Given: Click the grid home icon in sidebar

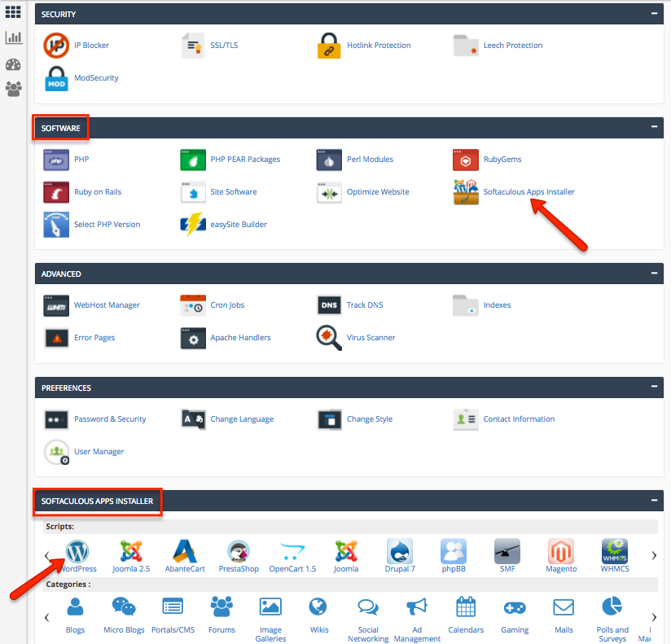Looking at the screenshot, I should click(x=13, y=12).
